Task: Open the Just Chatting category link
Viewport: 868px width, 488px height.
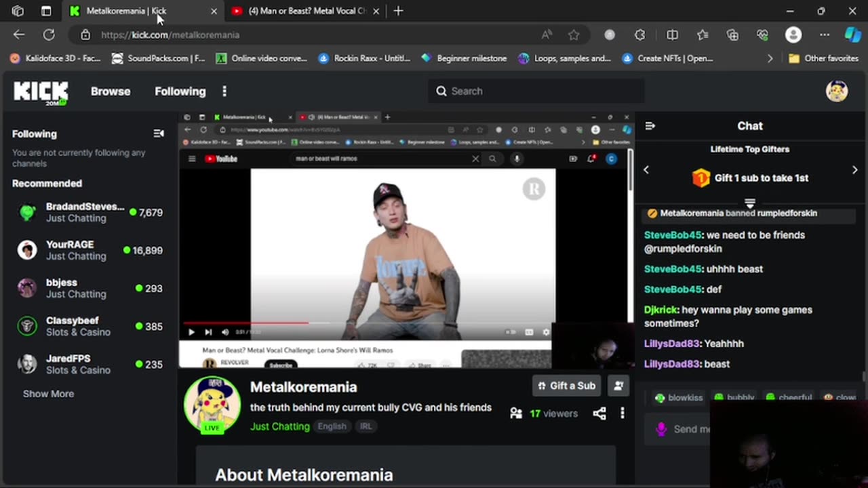Action: (x=279, y=426)
